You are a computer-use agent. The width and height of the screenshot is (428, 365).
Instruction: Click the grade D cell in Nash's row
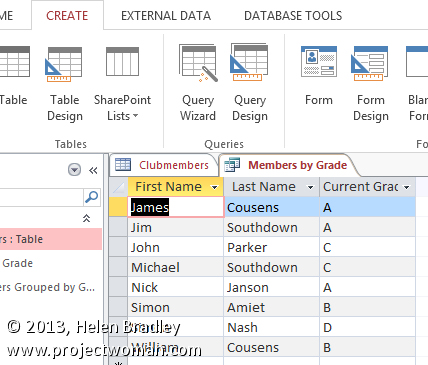pyautogui.click(x=368, y=327)
